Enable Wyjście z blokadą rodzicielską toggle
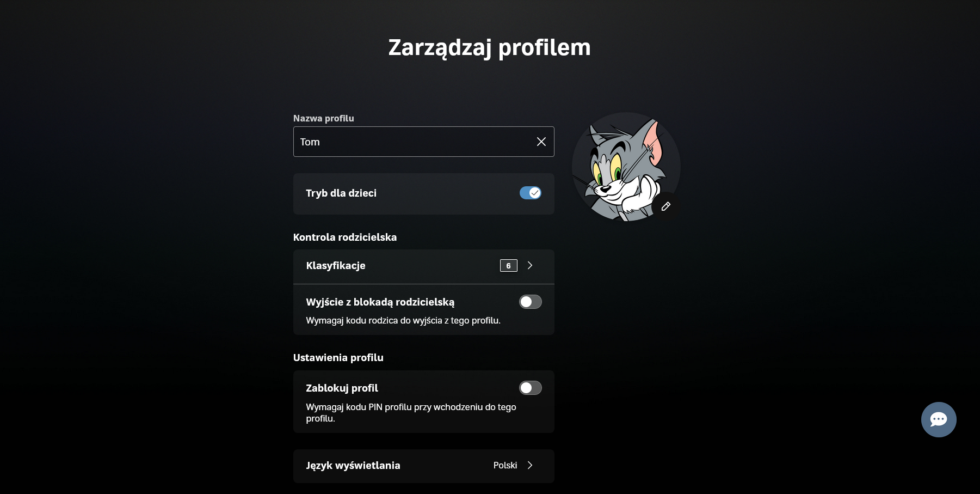The height and width of the screenshot is (494, 980). (531, 302)
